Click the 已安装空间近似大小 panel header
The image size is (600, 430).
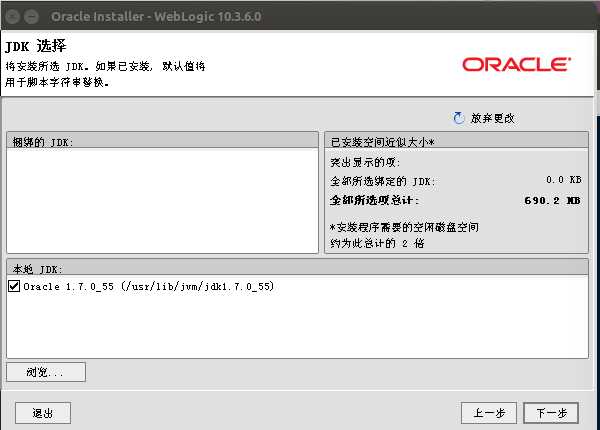(x=456, y=140)
